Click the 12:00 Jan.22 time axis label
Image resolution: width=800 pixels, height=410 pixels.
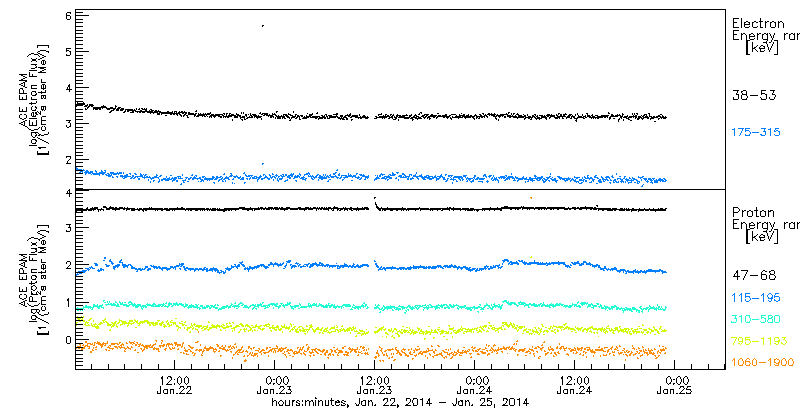coord(175,385)
